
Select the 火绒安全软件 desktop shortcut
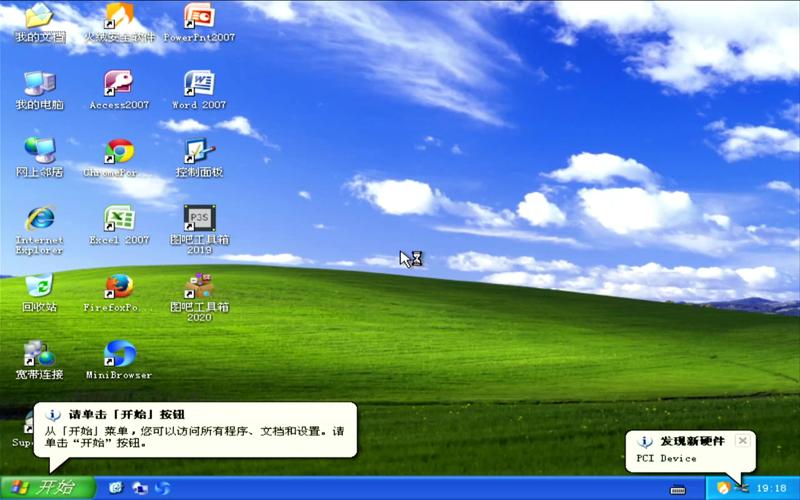[x=119, y=21]
